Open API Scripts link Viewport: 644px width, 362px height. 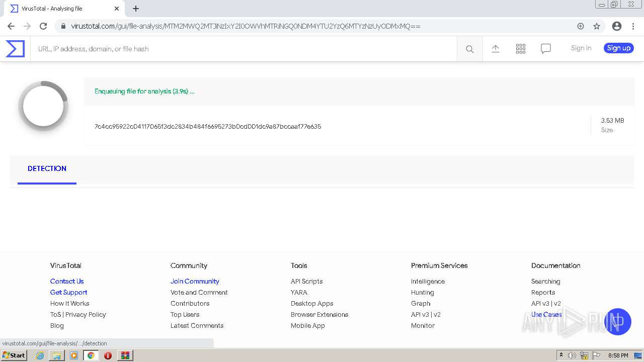(306, 281)
